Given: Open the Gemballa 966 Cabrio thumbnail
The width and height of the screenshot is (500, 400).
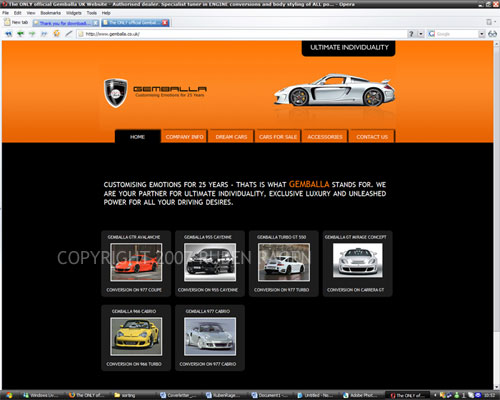Looking at the screenshot, I should (x=136, y=336).
